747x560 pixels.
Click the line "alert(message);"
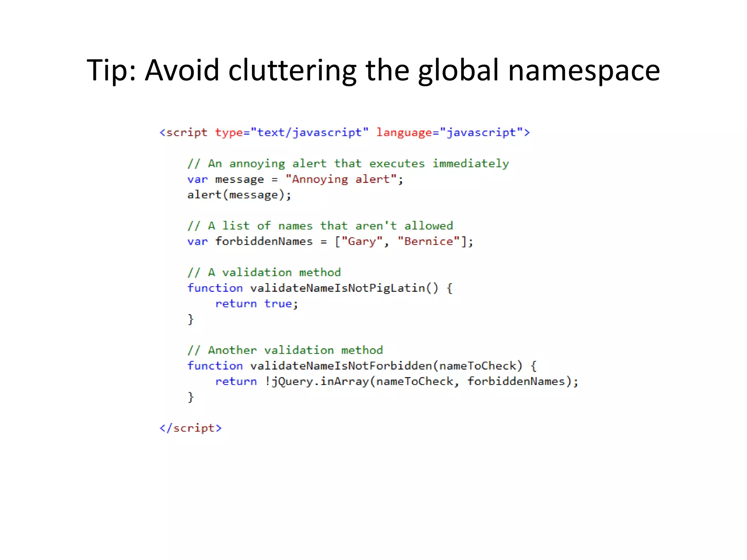tap(239, 195)
